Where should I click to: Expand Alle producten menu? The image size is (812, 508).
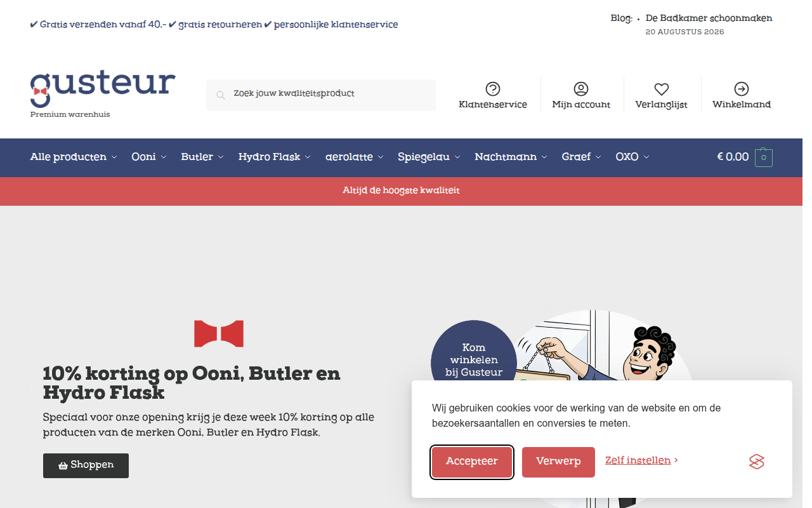[74, 157]
